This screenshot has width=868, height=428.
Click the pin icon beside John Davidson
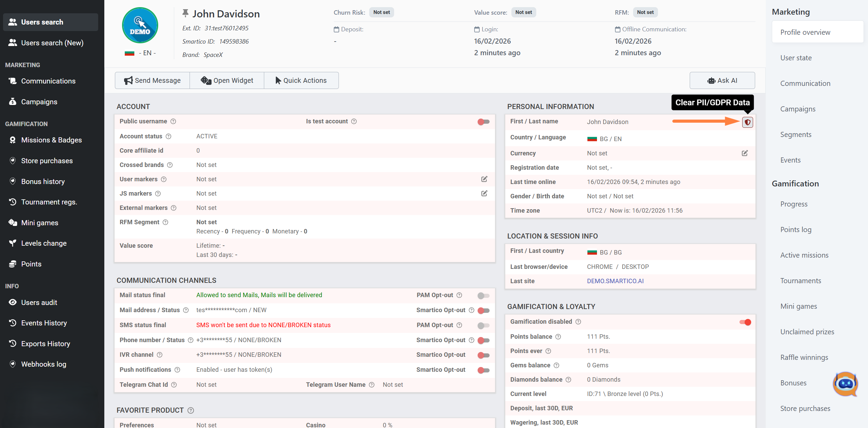pyautogui.click(x=185, y=13)
